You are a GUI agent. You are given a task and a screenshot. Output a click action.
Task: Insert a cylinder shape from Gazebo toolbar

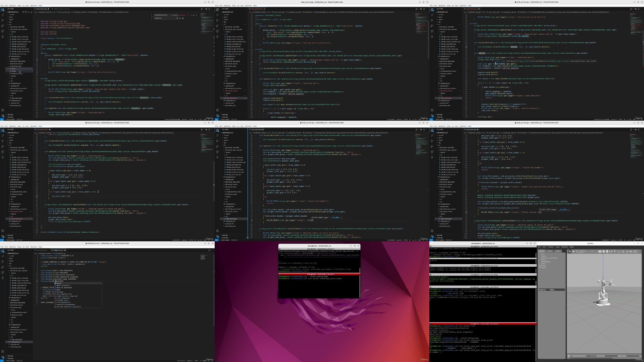click(607, 251)
